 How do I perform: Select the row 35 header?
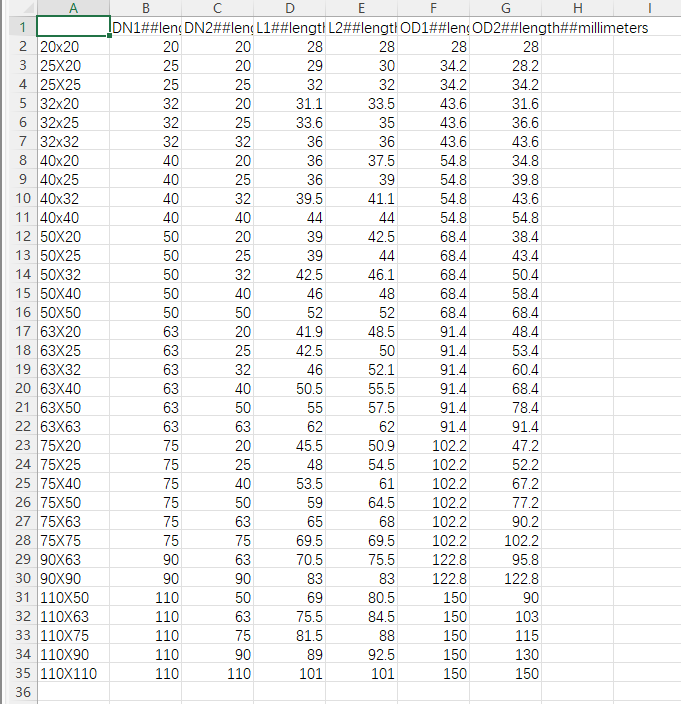[18, 673]
